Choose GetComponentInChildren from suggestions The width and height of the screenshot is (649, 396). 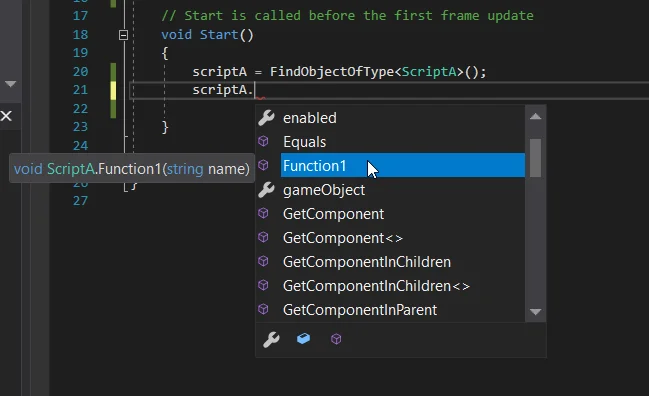point(391,262)
